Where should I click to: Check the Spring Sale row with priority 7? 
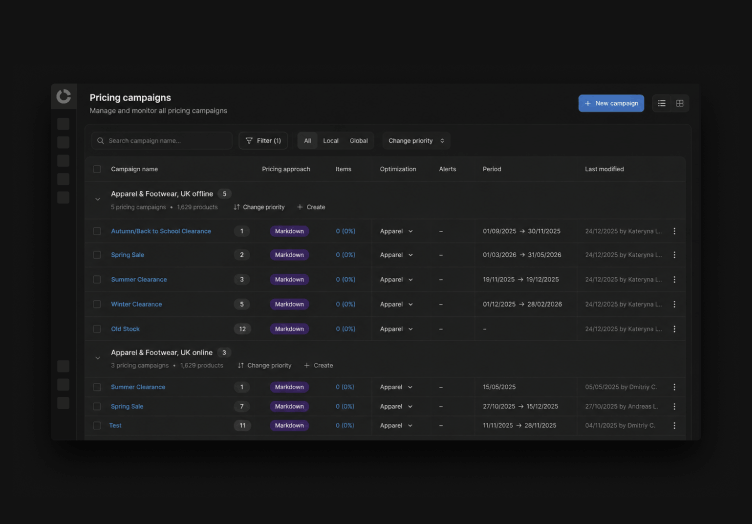click(97, 407)
